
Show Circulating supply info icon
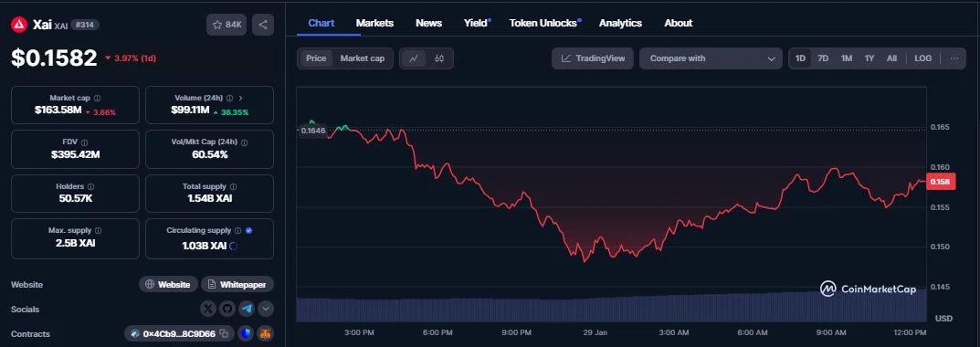pos(237,231)
